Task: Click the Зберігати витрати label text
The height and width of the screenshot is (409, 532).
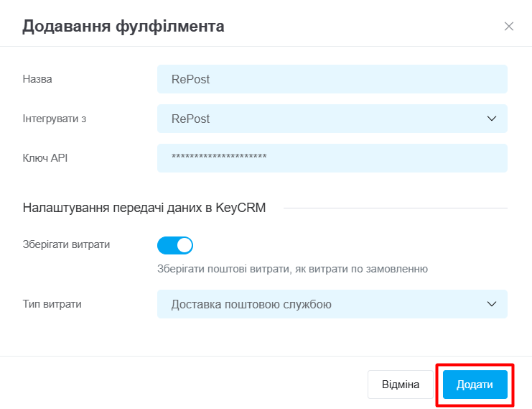Action: [66, 244]
